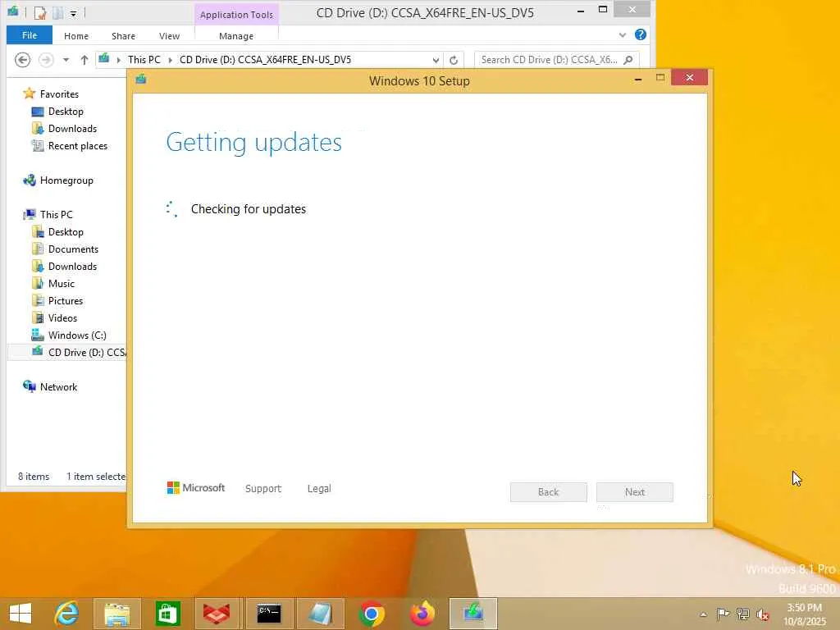Open Downloads under Favorites
This screenshot has width=840, height=630.
tap(72, 129)
